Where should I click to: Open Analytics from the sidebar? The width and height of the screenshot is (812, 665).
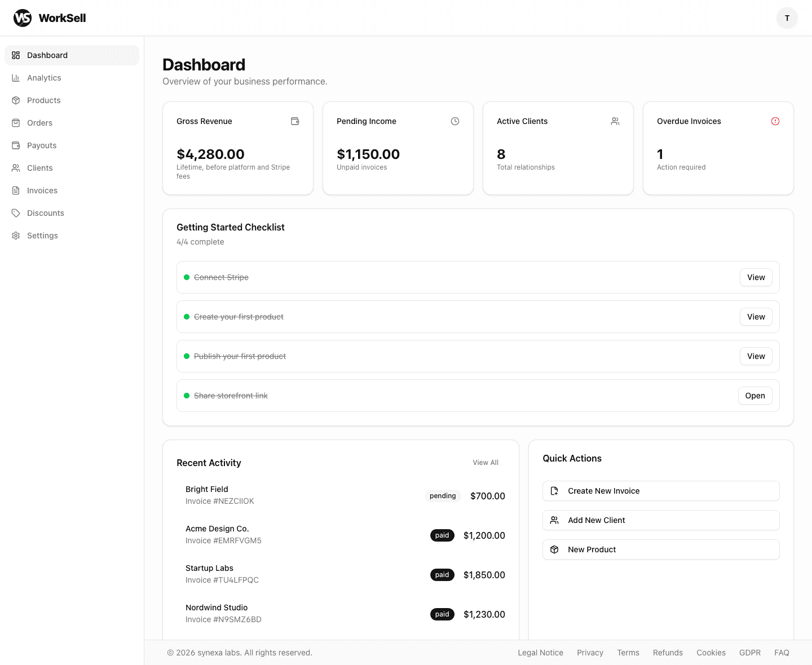coord(72,78)
